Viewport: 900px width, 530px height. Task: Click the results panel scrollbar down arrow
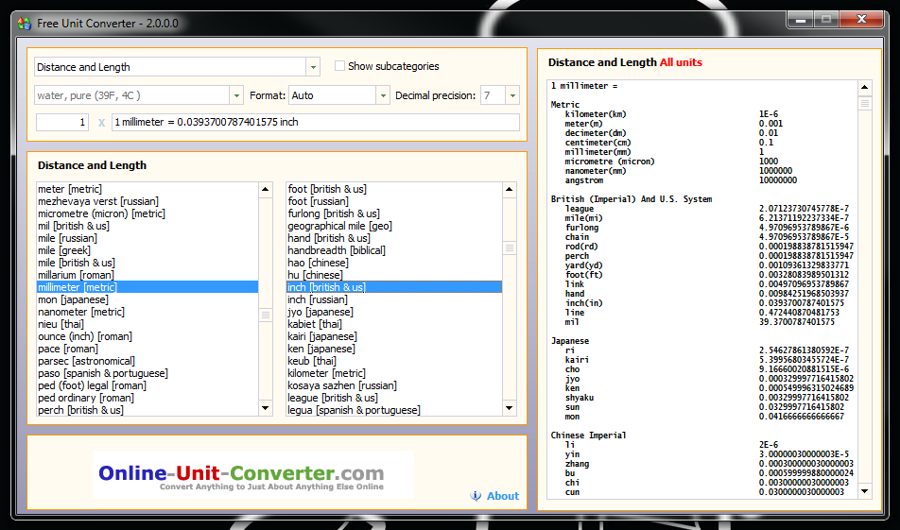click(865, 490)
